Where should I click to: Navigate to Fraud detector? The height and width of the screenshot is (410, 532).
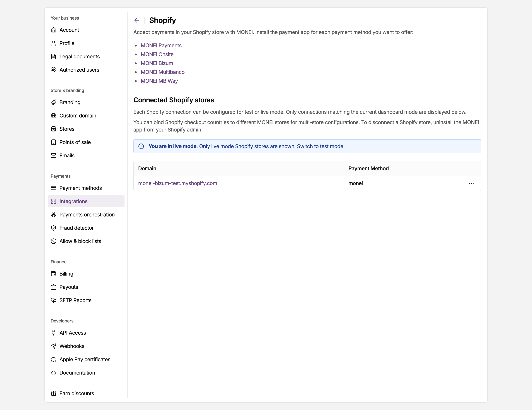[86, 228]
